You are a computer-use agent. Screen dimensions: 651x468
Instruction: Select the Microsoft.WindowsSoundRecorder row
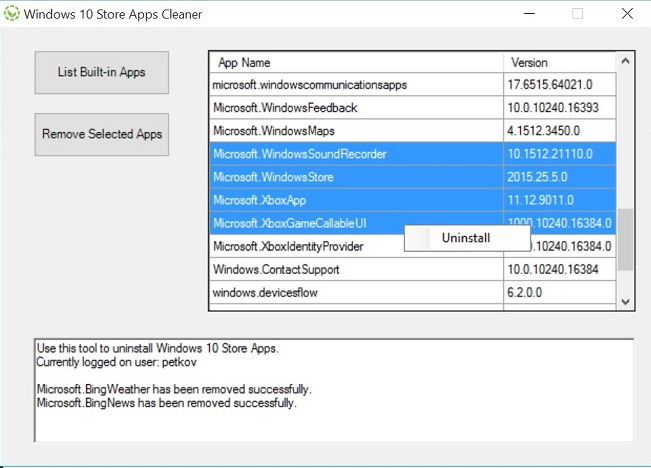pyautogui.click(x=413, y=154)
